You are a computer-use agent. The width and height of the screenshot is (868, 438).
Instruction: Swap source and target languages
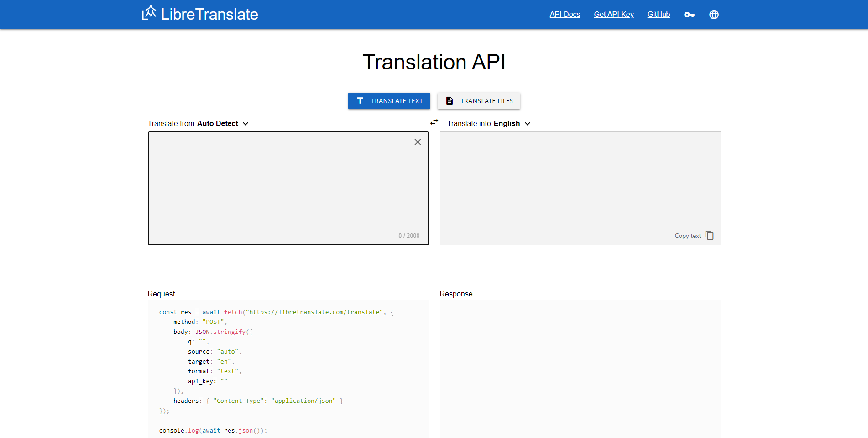pyautogui.click(x=434, y=122)
